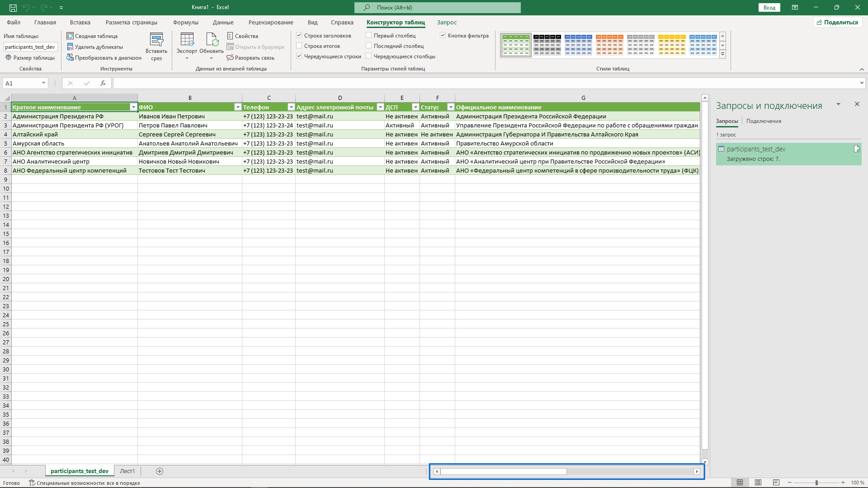Open the Формулы tab
The height and width of the screenshot is (488, 868).
click(185, 22)
